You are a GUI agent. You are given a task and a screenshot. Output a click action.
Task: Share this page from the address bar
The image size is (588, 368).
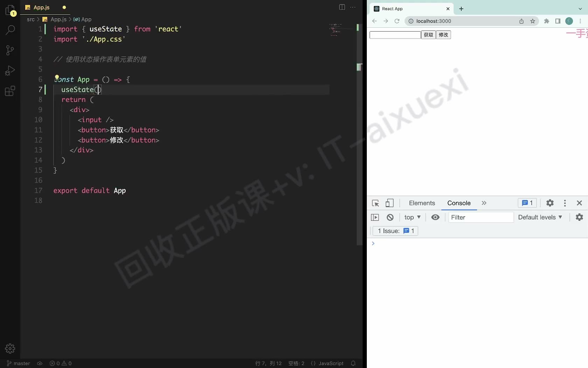pos(521,21)
